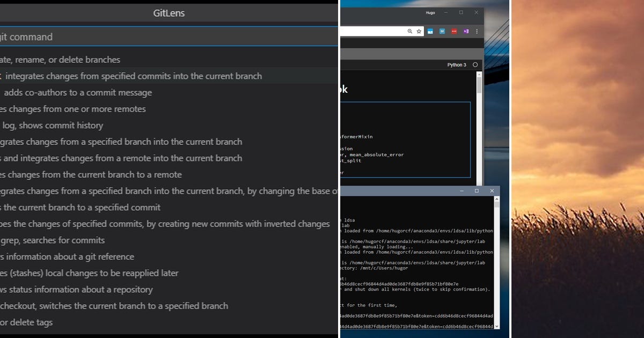Click the GitLens title bar label

(170, 13)
